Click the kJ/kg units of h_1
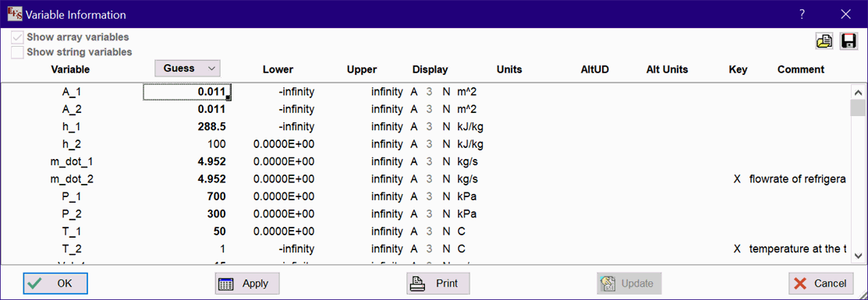Image resolution: width=868 pixels, height=300 pixels. pyautogui.click(x=470, y=127)
